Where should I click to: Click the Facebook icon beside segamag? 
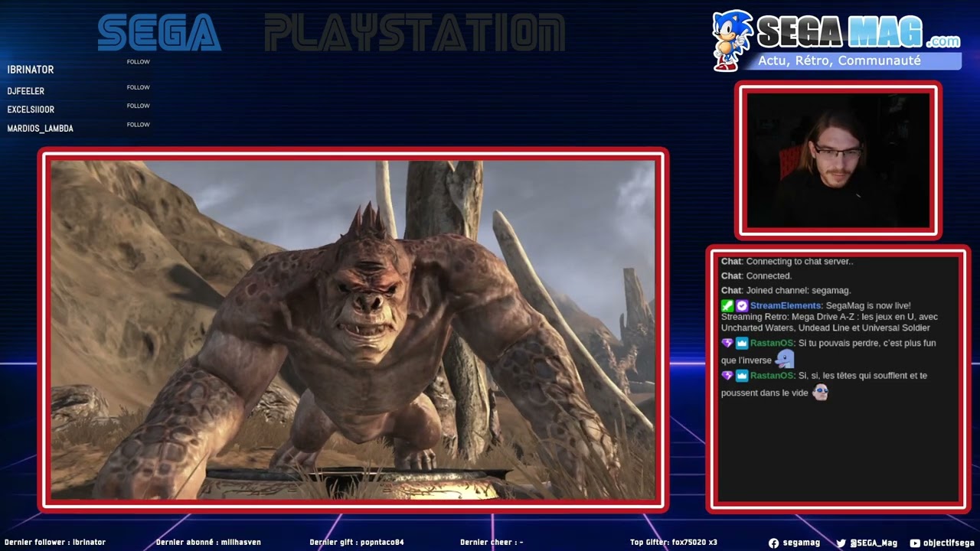773,543
